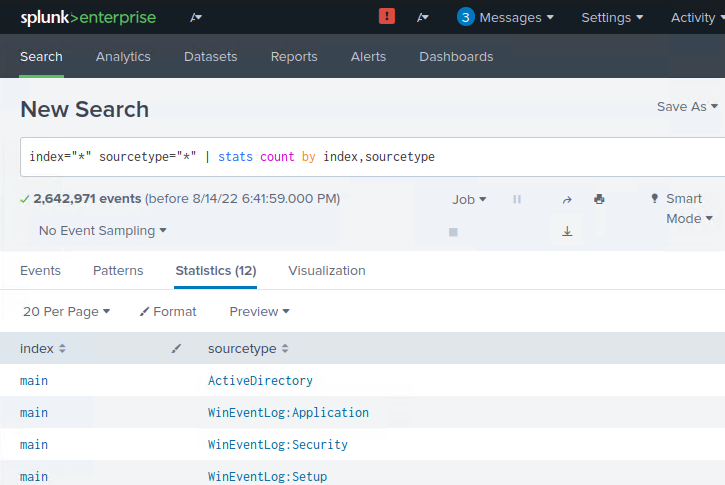Open the Settings menu
The width and height of the screenshot is (725, 485).
[x=612, y=18]
